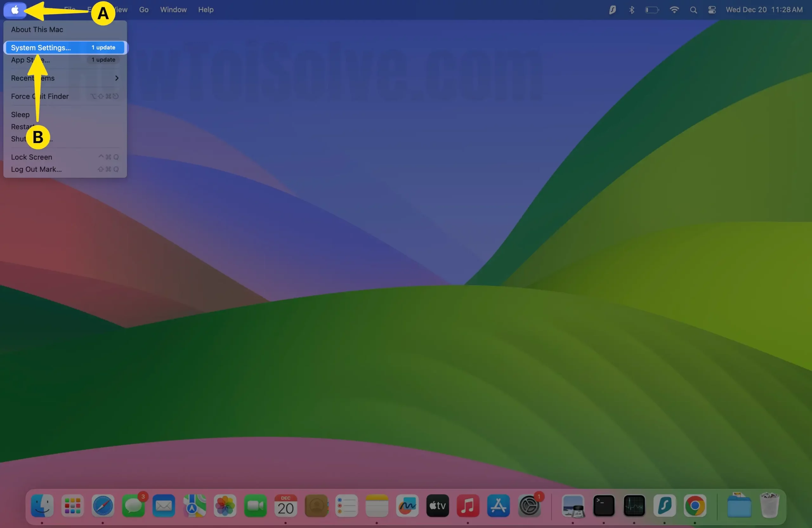
Task: Open the Photos app icon
Action: tap(225, 505)
